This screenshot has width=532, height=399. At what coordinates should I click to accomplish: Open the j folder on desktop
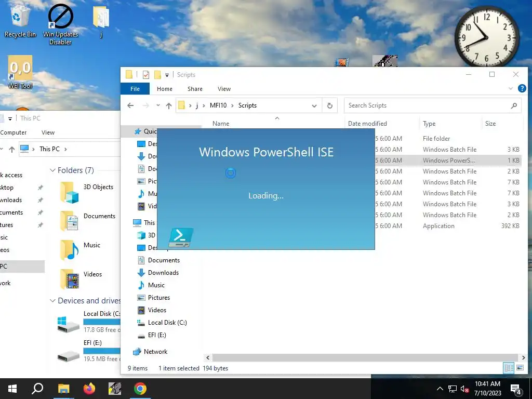[101, 21]
